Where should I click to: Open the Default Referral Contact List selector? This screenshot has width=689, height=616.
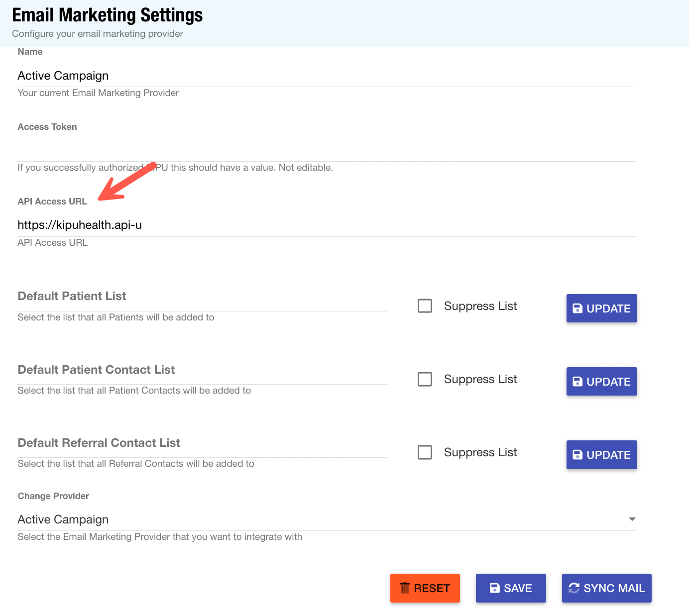[x=202, y=443]
